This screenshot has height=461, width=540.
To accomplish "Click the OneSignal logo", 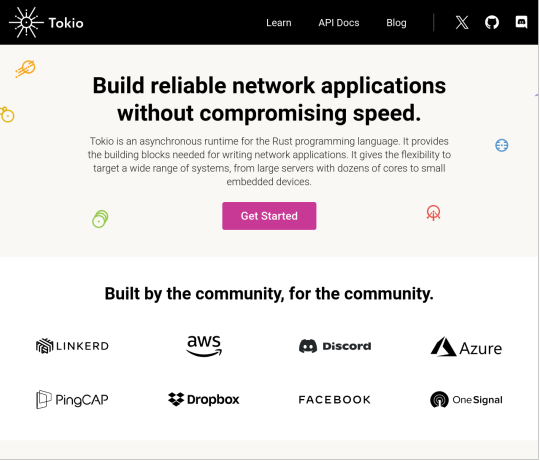I will click(x=466, y=399).
